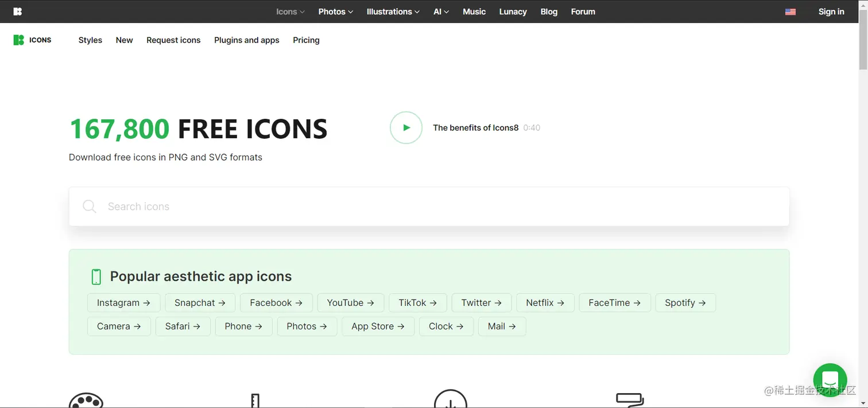Image resolution: width=868 pixels, height=408 pixels.
Task: View the Pricing page
Action: [x=306, y=40]
